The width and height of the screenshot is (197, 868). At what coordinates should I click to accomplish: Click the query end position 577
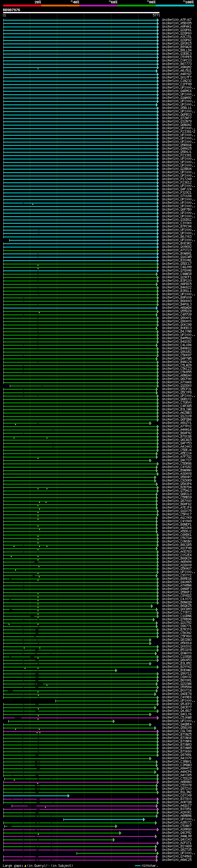point(155,15)
